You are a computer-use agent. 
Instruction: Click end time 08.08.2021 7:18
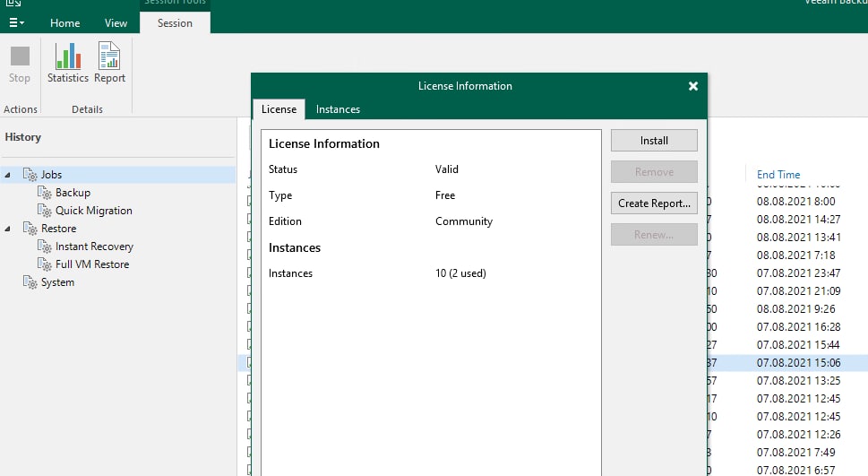coord(796,255)
